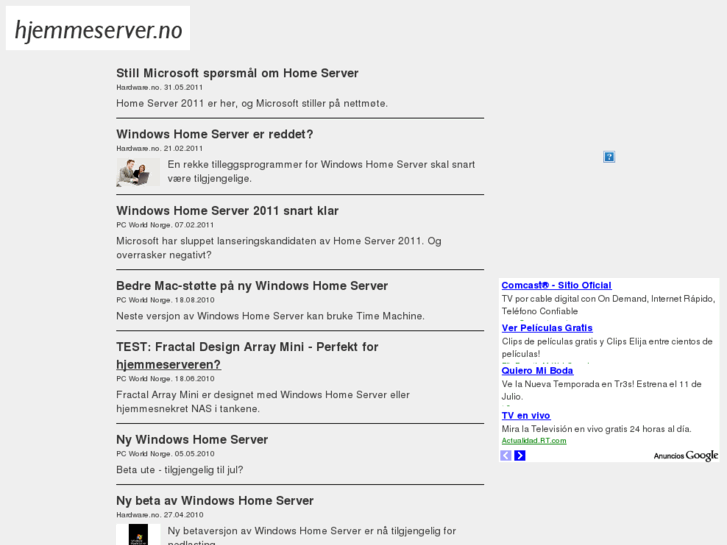727x545 pixels.
Task: Click the TV en vivo ad link
Action: (526, 416)
